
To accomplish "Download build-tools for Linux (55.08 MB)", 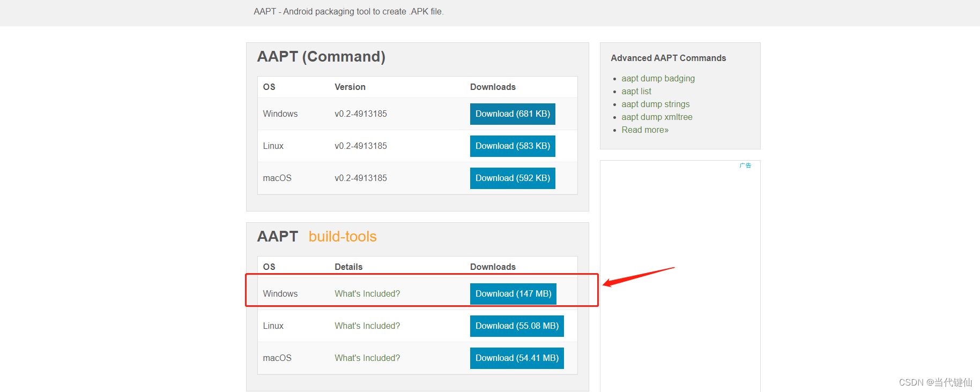I will (517, 326).
